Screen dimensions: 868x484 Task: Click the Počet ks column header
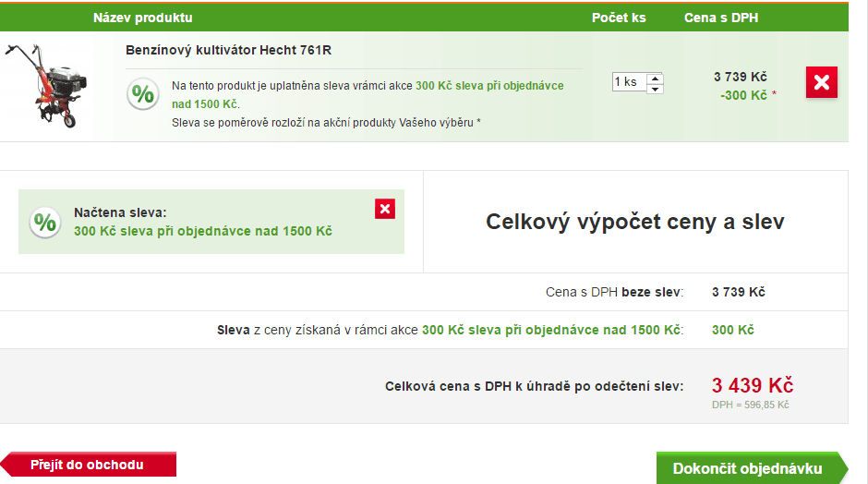click(619, 18)
